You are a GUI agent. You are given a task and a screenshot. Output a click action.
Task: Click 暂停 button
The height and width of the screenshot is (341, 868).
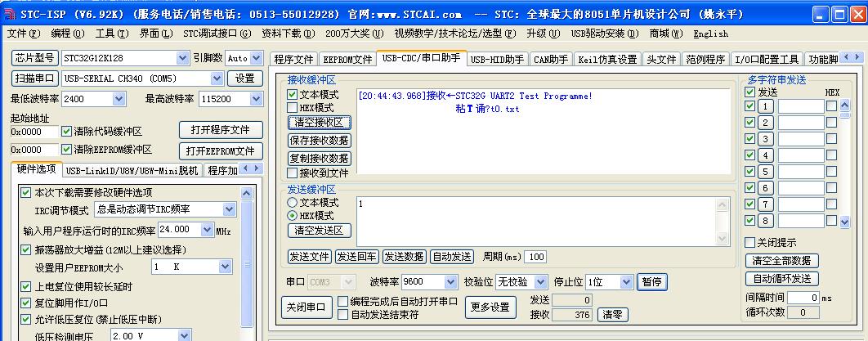click(652, 282)
